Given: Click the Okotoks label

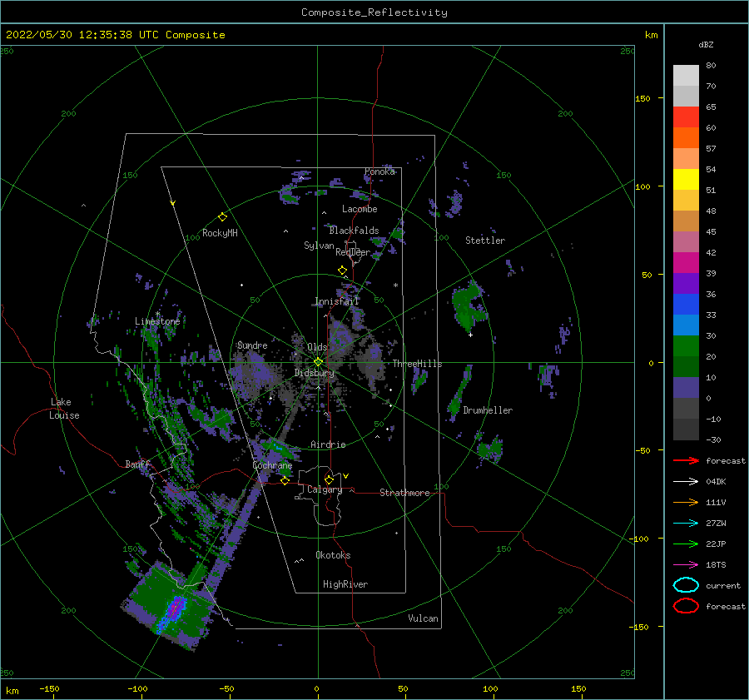Looking at the screenshot, I should point(333,555).
